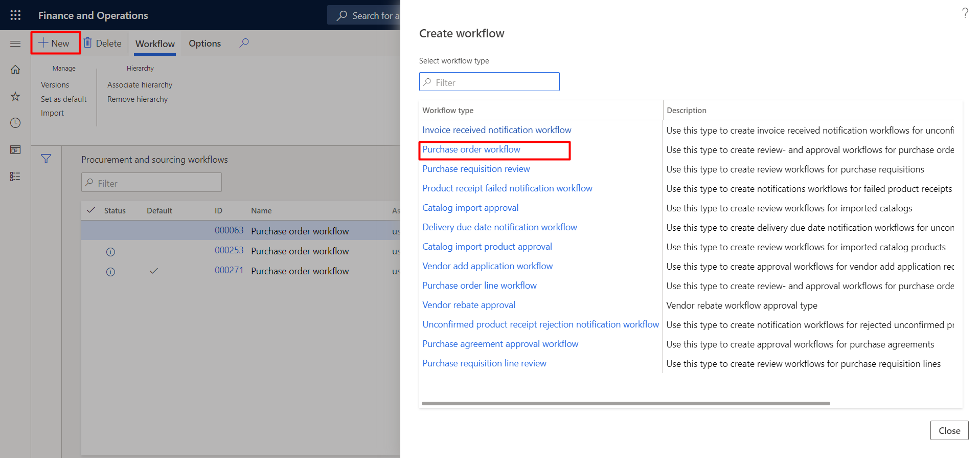Click ID column header in grid
Image resolution: width=980 pixels, height=458 pixels.
click(218, 210)
